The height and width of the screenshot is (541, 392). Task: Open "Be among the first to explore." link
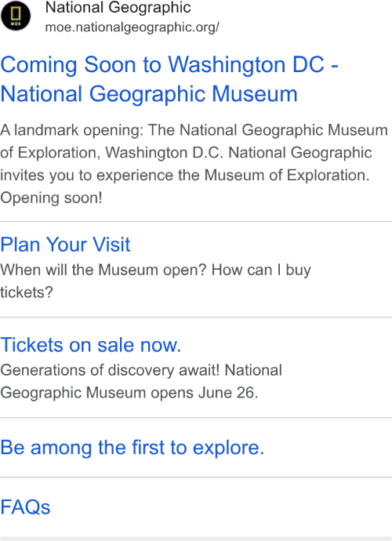point(132,448)
